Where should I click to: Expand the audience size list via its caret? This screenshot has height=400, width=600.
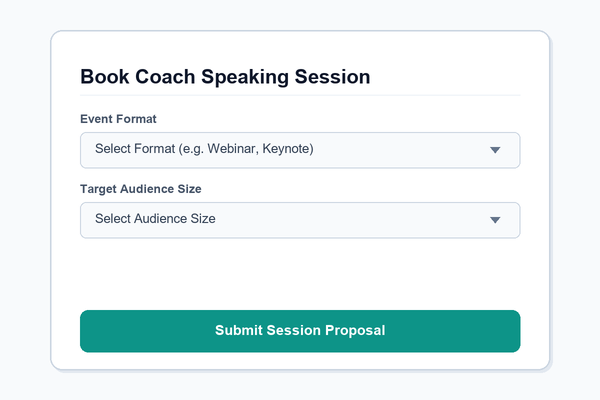(495, 220)
